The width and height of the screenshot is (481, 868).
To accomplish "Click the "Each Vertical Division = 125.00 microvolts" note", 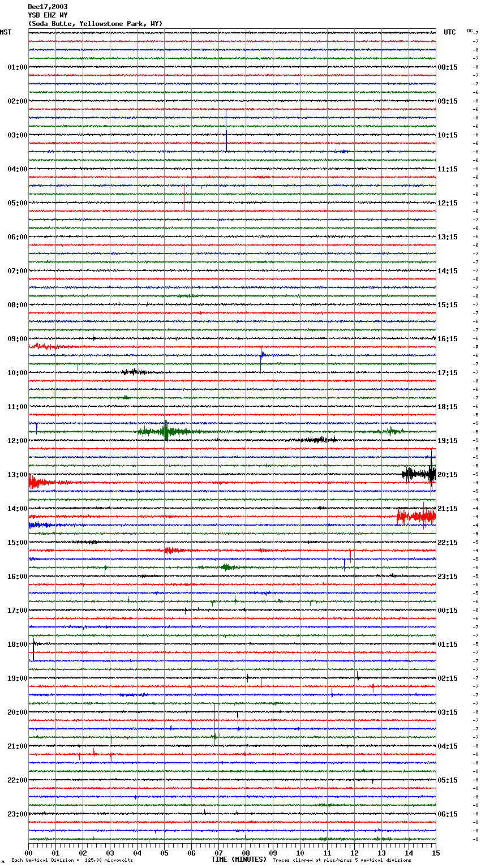I will point(72,861).
